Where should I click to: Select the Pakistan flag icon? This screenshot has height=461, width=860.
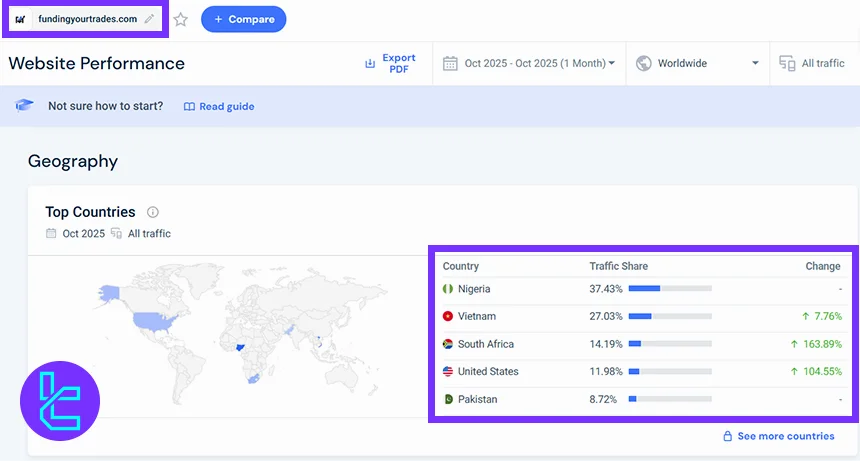tap(448, 400)
